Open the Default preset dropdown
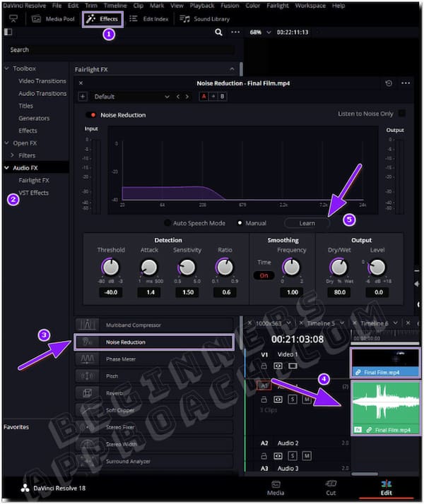 tap(131, 97)
